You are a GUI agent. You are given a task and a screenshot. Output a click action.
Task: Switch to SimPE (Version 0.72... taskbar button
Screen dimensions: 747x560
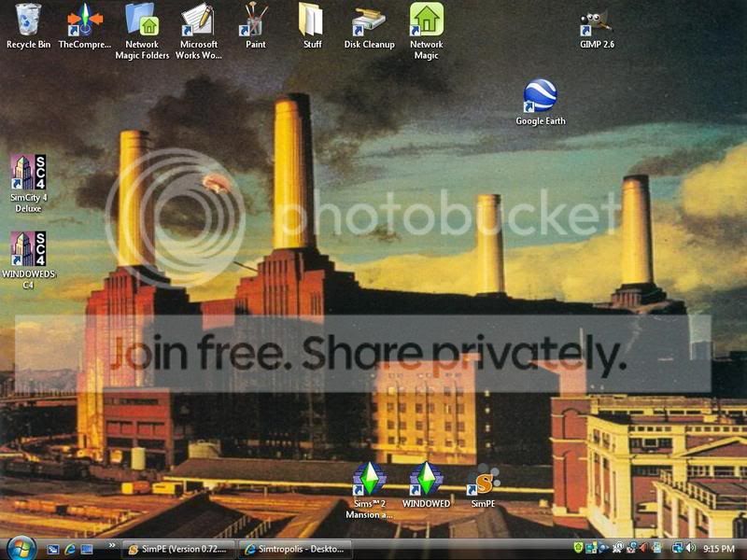click(177, 549)
